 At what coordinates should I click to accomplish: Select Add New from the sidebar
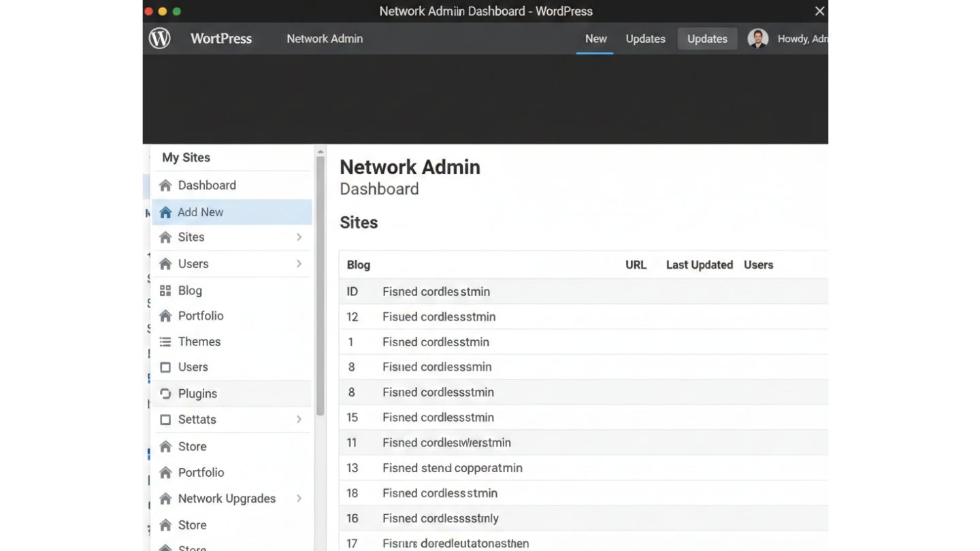(x=200, y=212)
